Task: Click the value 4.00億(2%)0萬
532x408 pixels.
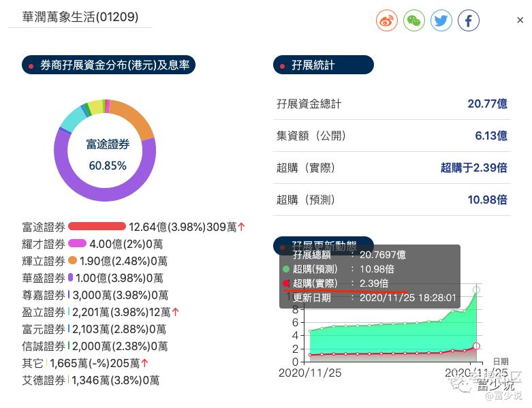Action: (x=126, y=244)
